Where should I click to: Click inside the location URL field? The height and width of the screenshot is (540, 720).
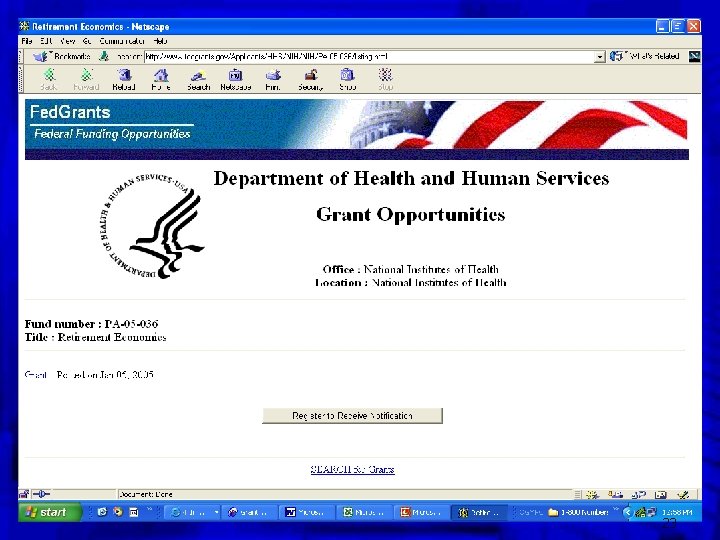pyautogui.click(x=369, y=57)
